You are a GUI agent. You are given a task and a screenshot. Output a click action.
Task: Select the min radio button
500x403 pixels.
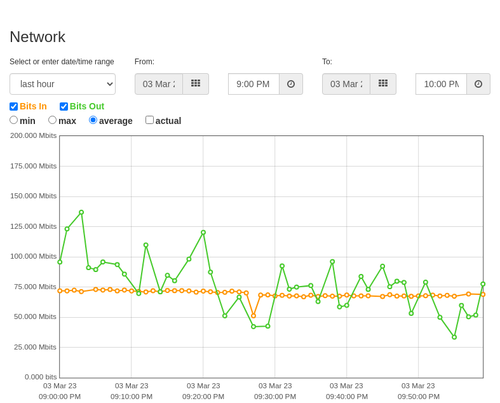pyautogui.click(x=13, y=120)
